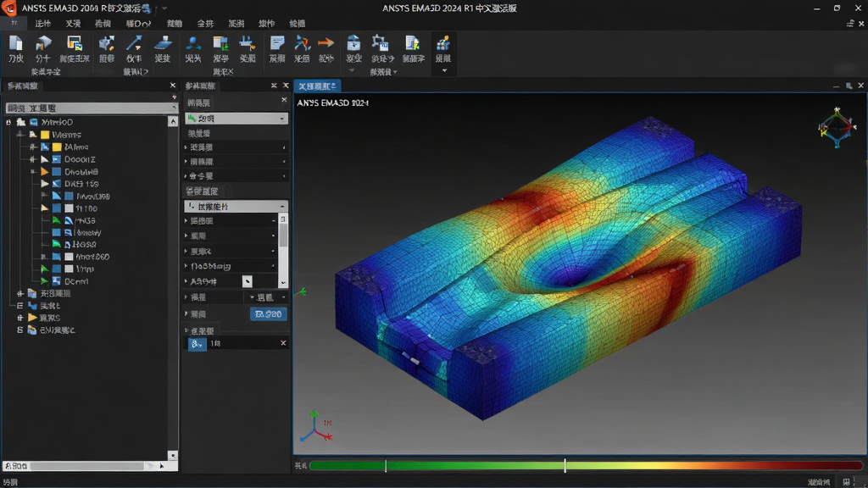Click the orange right arrow ribbon icon
Image resolution: width=868 pixels, height=488 pixels.
coord(326,42)
